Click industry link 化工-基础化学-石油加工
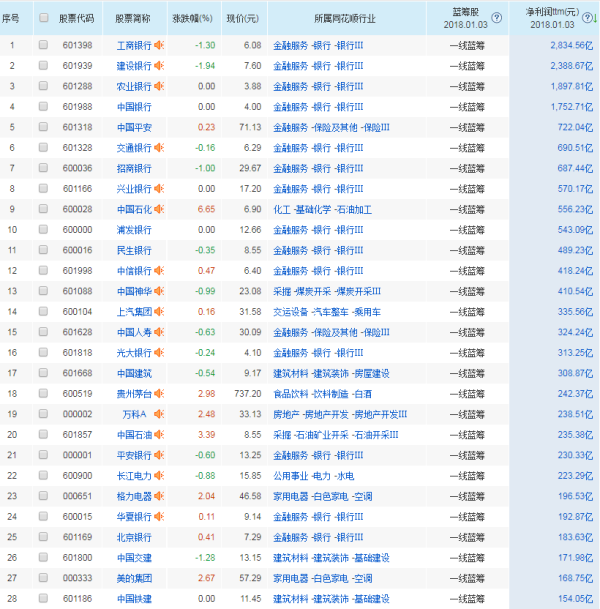Viewport: 600px width, 609px height. pyautogui.click(x=322, y=210)
